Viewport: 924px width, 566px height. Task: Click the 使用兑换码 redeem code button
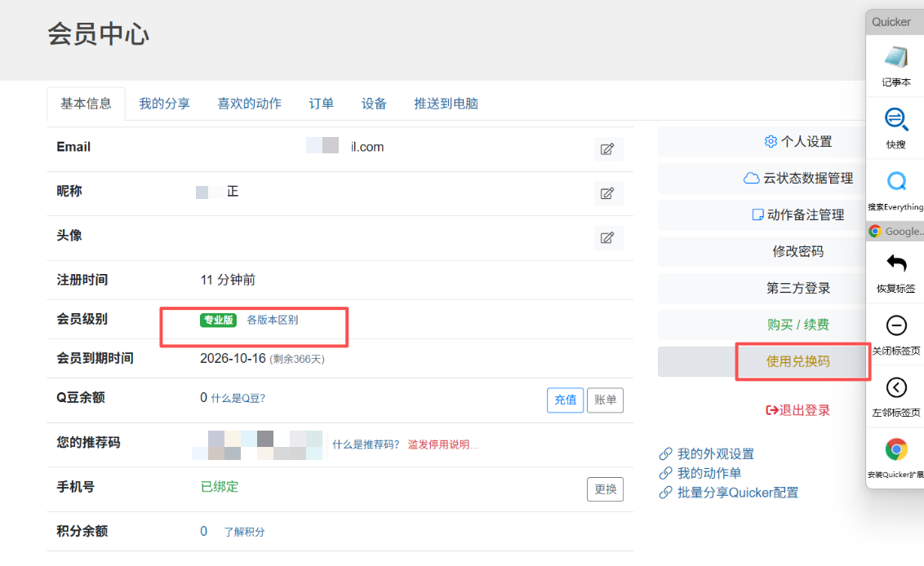[x=798, y=361]
